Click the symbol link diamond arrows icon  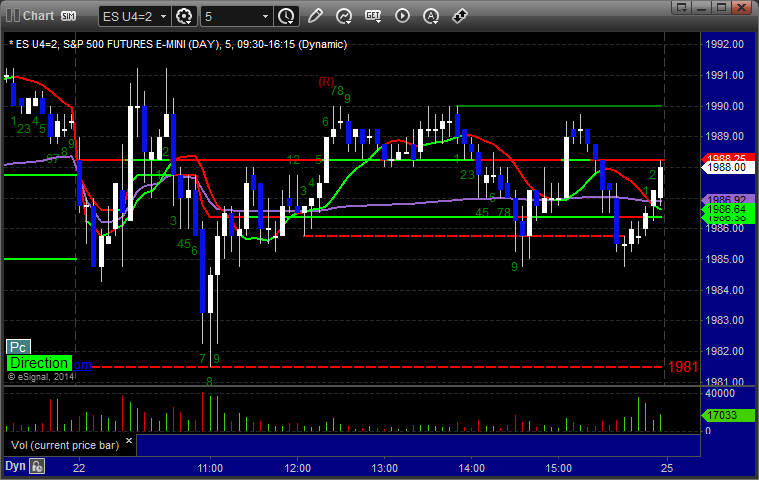click(459, 16)
